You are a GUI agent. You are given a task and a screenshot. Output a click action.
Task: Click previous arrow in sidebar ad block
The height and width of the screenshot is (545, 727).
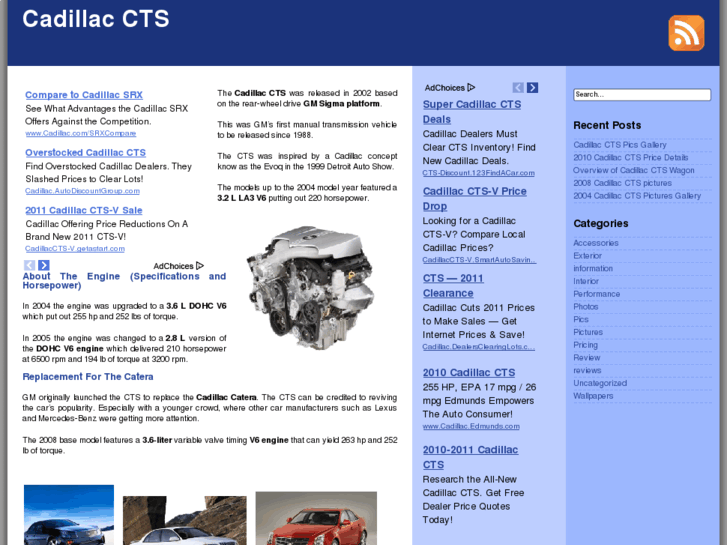point(518,88)
